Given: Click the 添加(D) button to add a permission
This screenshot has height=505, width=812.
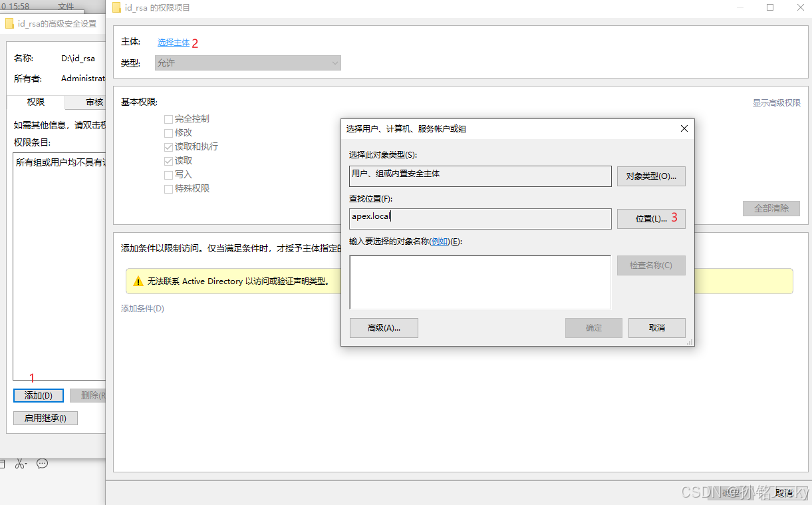Looking at the screenshot, I should click(38, 395).
